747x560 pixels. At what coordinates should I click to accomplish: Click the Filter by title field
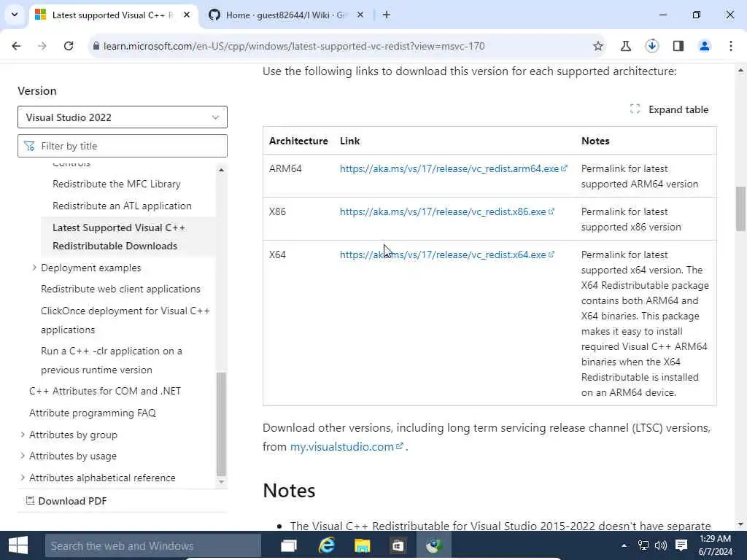tap(123, 146)
